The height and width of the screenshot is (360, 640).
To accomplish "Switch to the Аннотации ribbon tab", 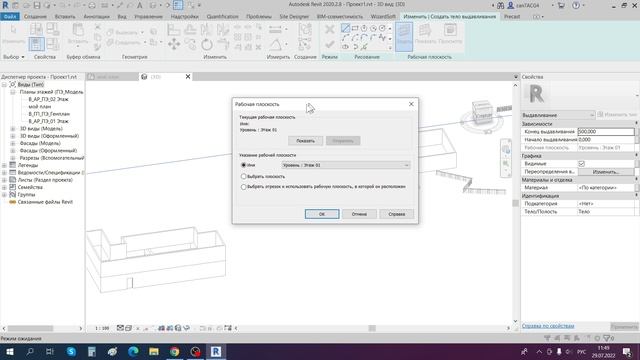I will (96, 17).
